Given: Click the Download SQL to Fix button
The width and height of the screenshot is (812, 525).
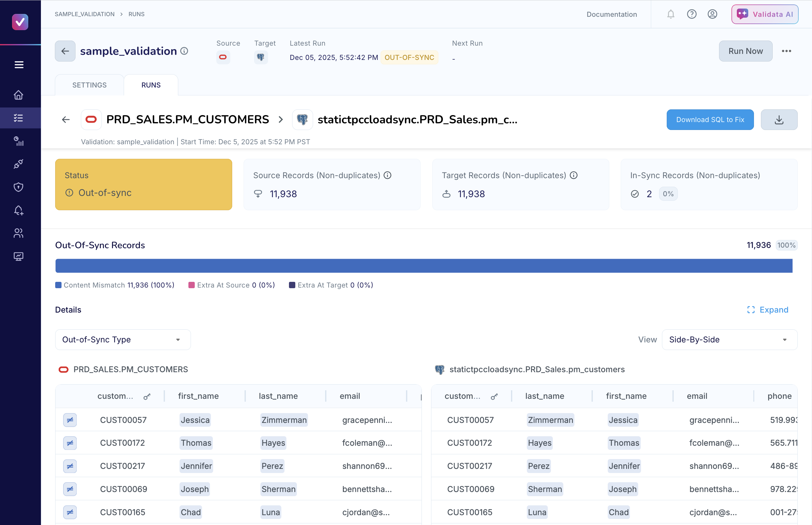Looking at the screenshot, I should coord(710,120).
